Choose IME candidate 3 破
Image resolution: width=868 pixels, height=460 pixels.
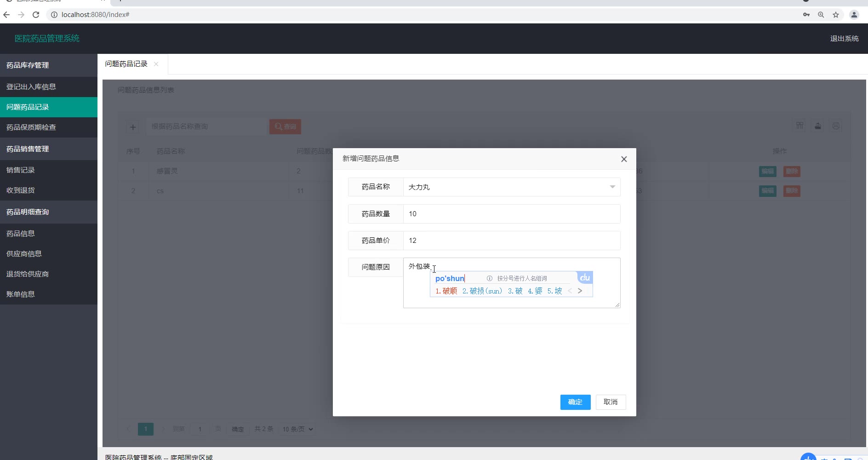pyautogui.click(x=515, y=291)
